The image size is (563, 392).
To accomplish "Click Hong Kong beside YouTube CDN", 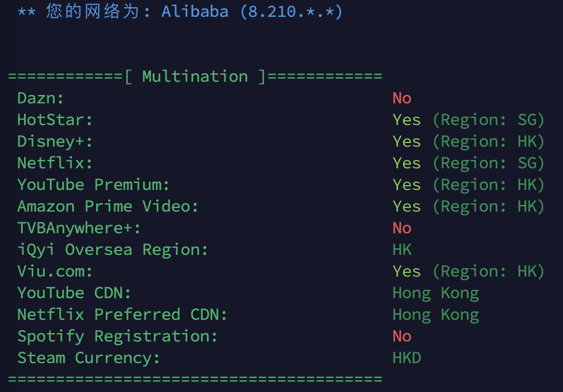I will [x=435, y=293].
